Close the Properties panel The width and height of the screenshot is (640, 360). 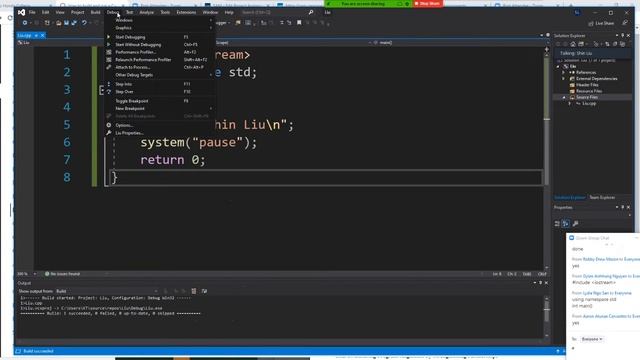click(x=628, y=207)
